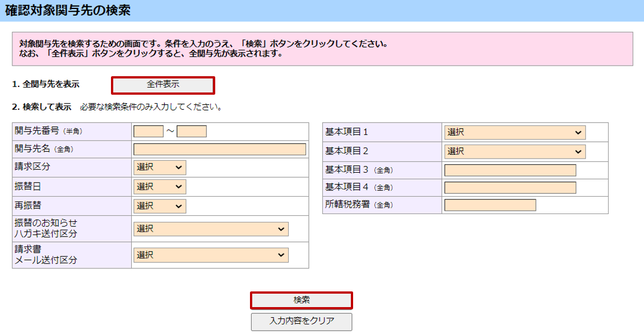Click into the 関与先名 text field
Viewport: 644px width, 334px height.
(220, 149)
